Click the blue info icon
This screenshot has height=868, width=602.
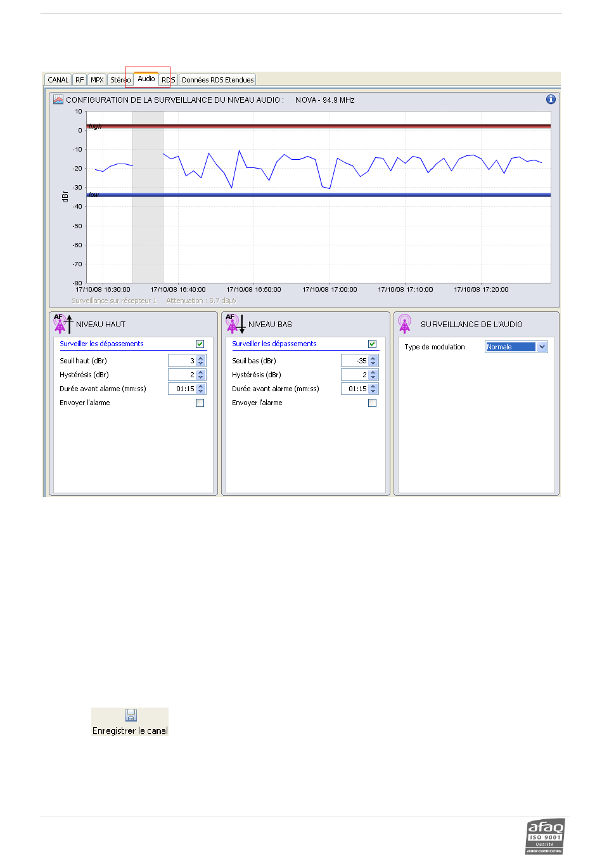(x=551, y=100)
